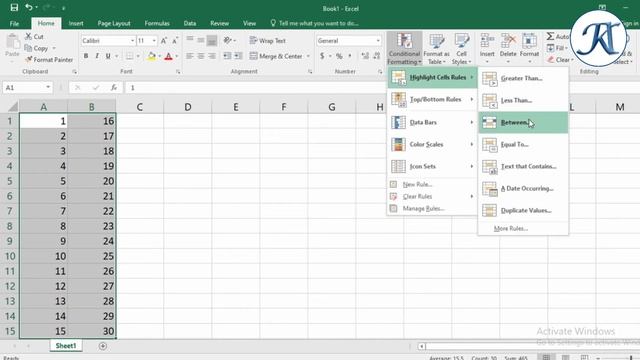This screenshot has height=360, width=640.
Task: Click the Increase Decimal icon
Action: [365, 56]
